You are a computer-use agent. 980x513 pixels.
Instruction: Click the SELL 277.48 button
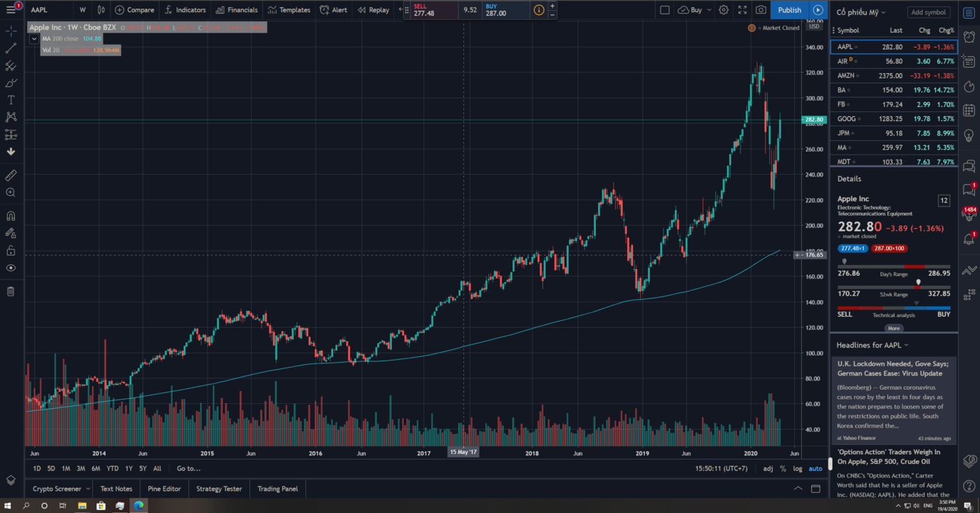[434, 10]
